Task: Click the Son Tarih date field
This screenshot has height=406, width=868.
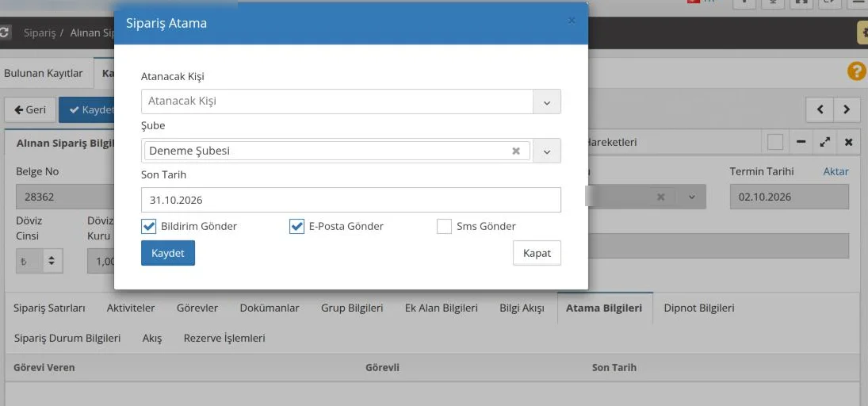Action: [351, 200]
